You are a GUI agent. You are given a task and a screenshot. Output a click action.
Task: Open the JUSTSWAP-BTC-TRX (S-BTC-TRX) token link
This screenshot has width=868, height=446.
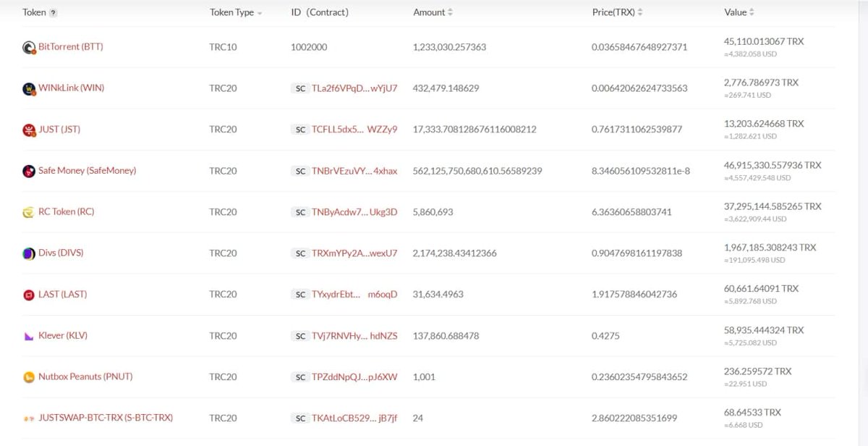point(106,418)
